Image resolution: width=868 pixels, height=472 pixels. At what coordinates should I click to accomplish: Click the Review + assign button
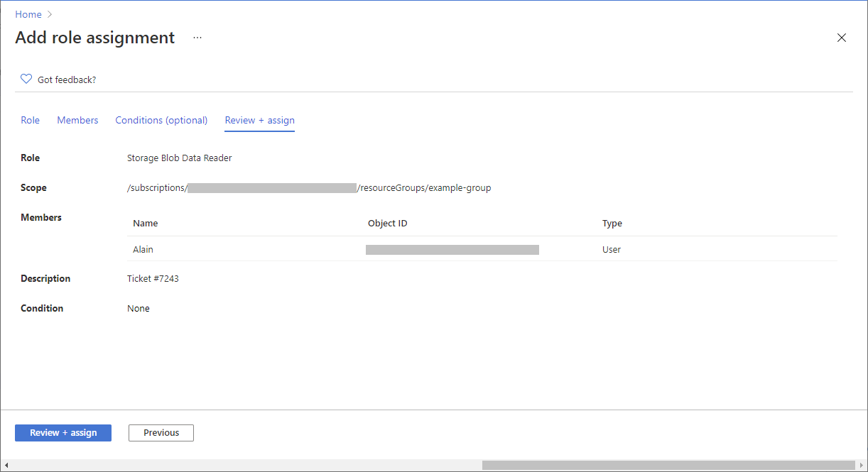click(63, 432)
